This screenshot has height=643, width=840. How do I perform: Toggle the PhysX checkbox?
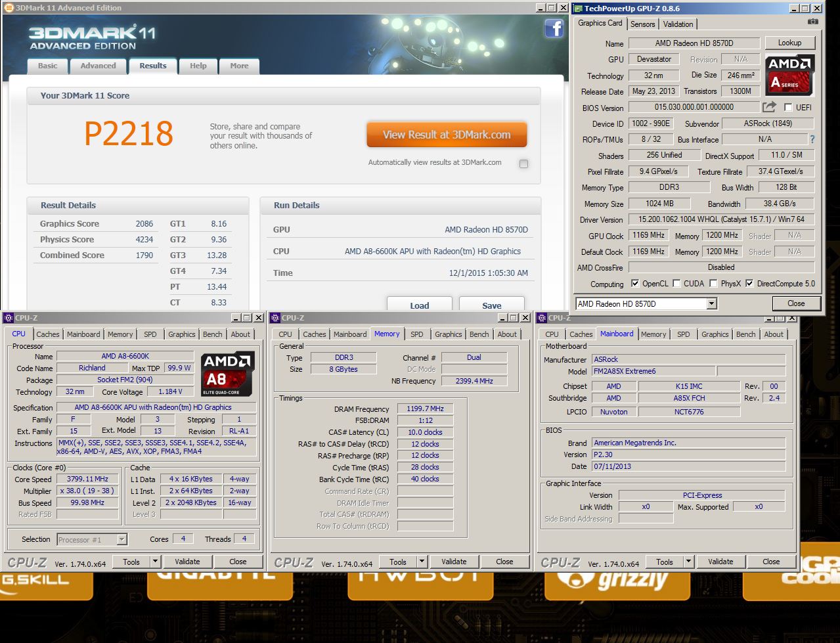click(713, 284)
